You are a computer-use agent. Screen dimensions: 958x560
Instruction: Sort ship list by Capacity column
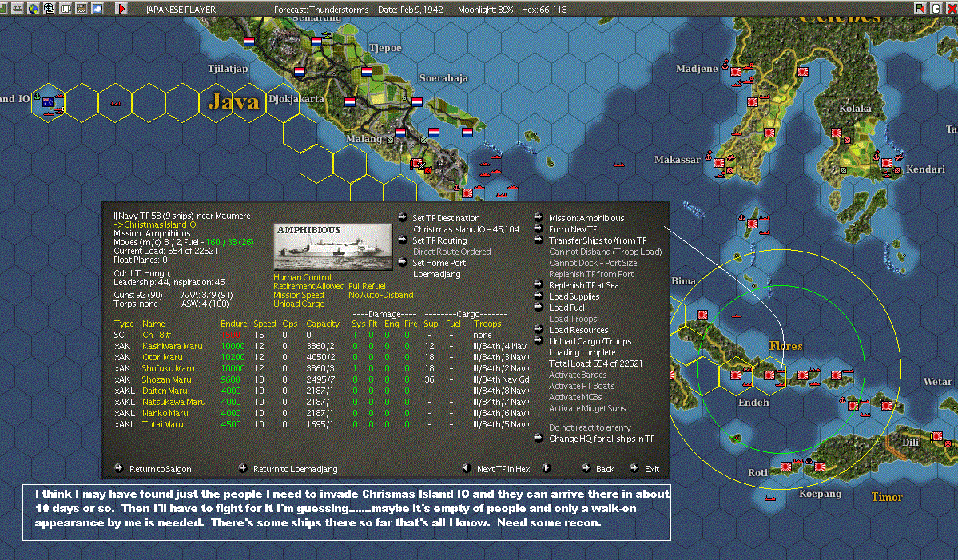tap(323, 324)
